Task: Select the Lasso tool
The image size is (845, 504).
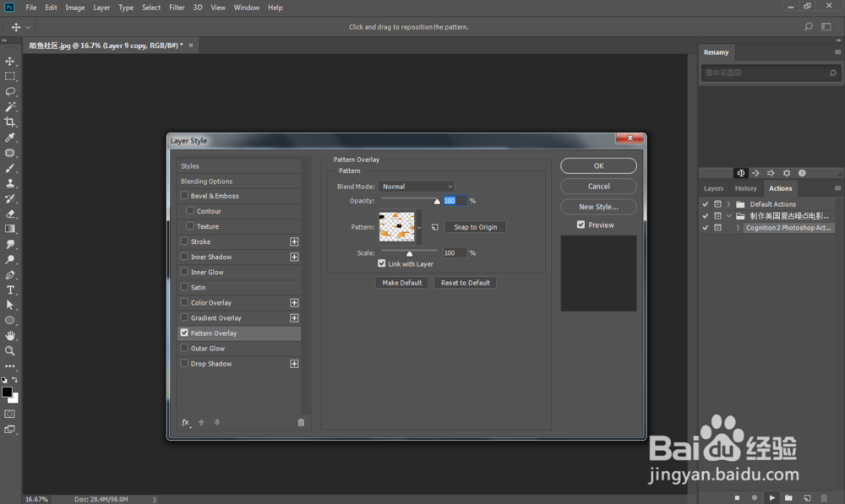Action: click(9, 91)
